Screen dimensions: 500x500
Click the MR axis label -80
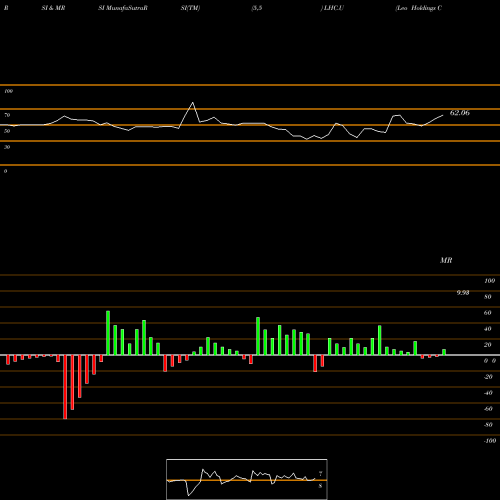click(488, 425)
